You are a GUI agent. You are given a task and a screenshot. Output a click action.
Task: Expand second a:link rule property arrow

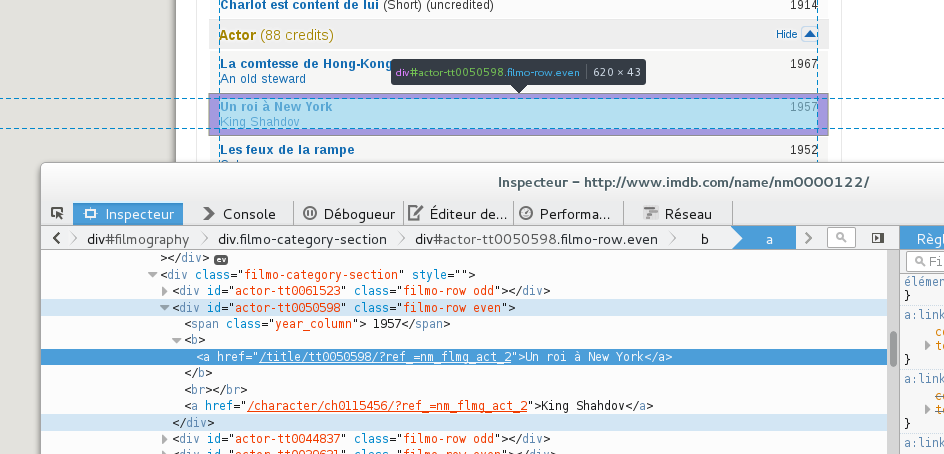[928, 409]
